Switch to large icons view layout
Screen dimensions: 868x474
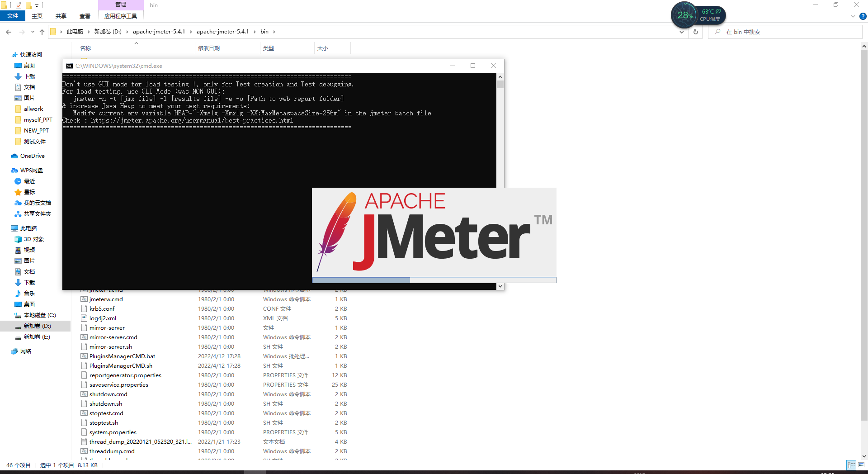point(861,465)
